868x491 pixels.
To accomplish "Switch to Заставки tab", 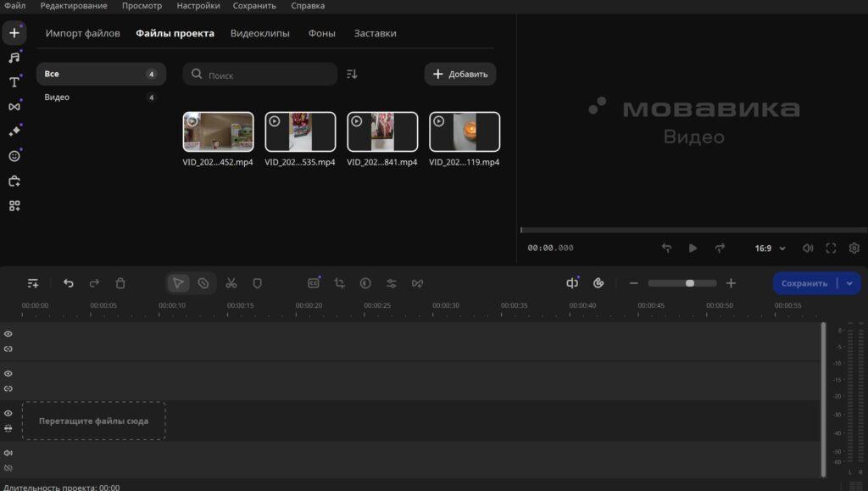I will [375, 33].
